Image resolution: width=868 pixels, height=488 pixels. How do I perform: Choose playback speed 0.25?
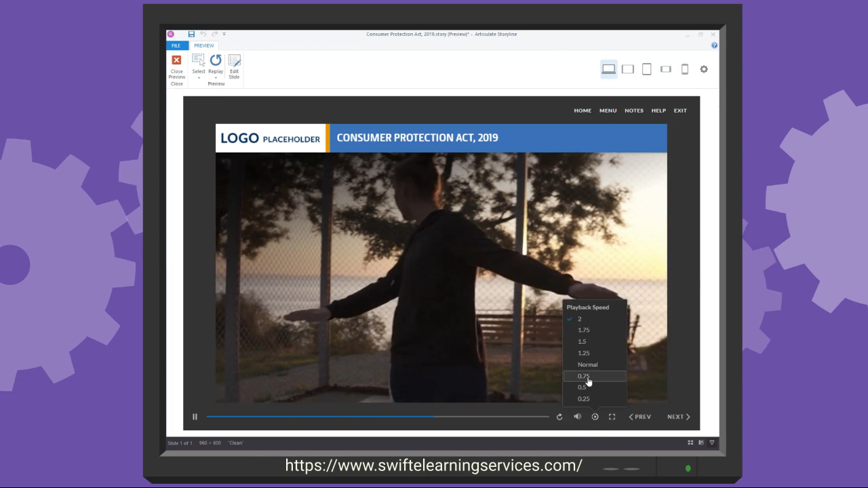point(595,399)
